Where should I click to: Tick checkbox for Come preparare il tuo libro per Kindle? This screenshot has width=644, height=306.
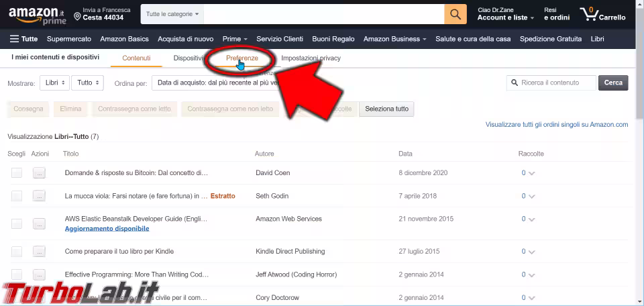[17, 251]
